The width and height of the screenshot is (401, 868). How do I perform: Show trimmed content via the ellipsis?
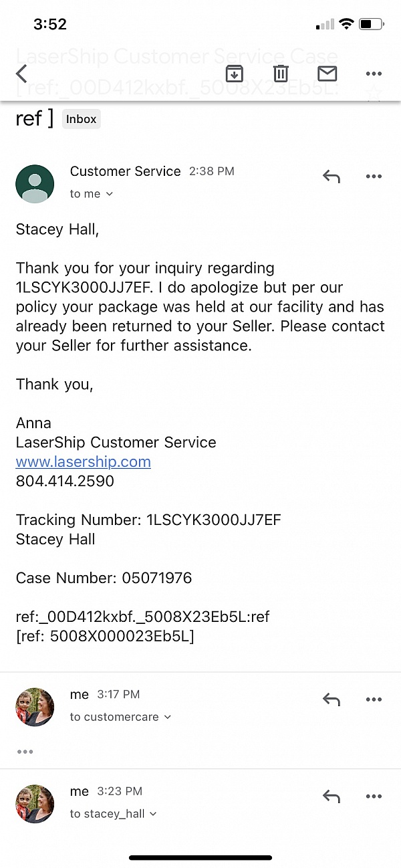25,752
